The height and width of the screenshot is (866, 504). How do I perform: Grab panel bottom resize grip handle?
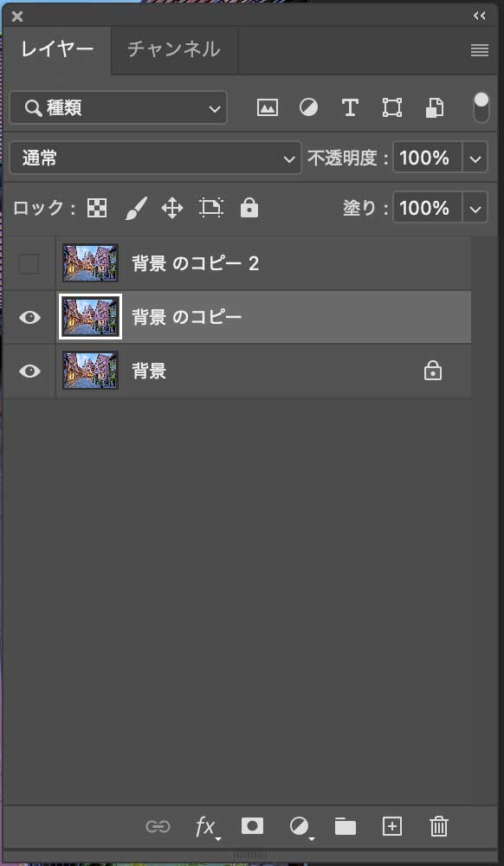pyautogui.click(x=251, y=856)
